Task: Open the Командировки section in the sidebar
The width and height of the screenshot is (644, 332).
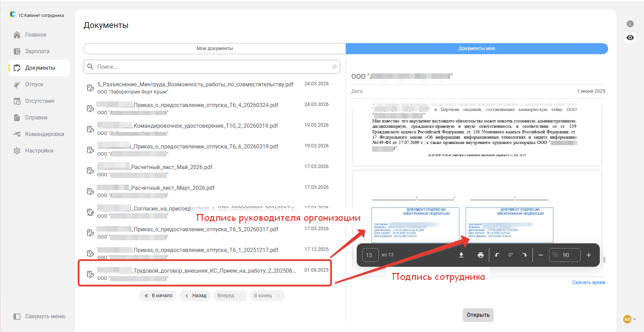Action: [44, 134]
